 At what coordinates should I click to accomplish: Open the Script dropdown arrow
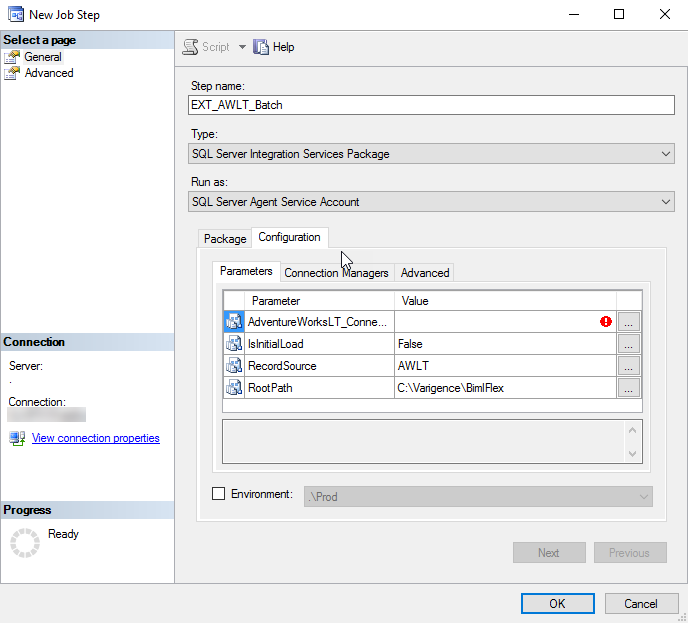(x=242, y=47)
